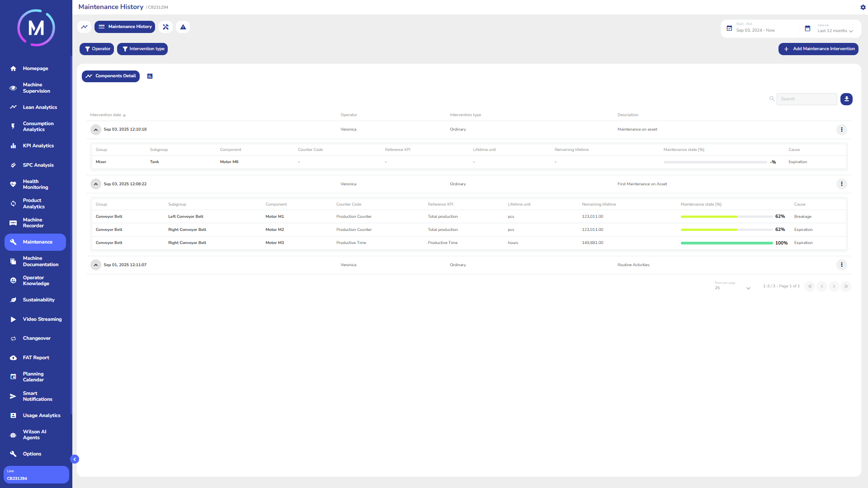Toggle the Intervention type filter
The width and height of the screenshot is (868, 488).
[x=142, y=49]
